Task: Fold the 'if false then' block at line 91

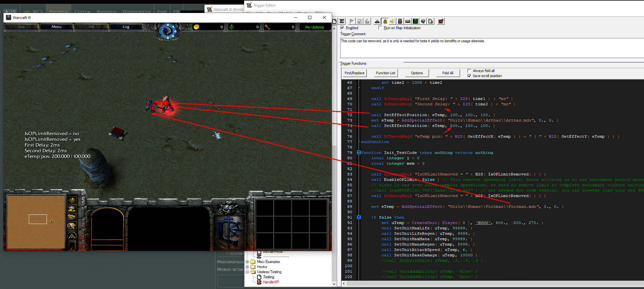Action: (x=359, y=217)
